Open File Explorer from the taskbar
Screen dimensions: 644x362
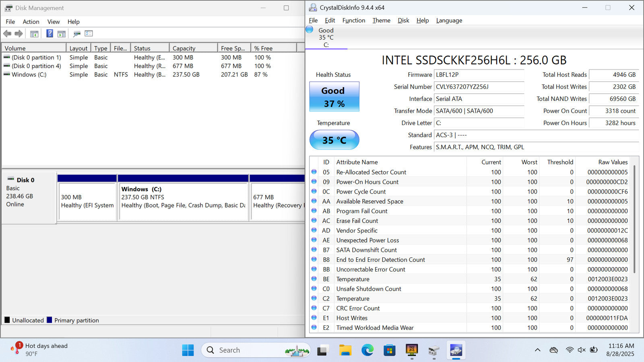point(345,350)
